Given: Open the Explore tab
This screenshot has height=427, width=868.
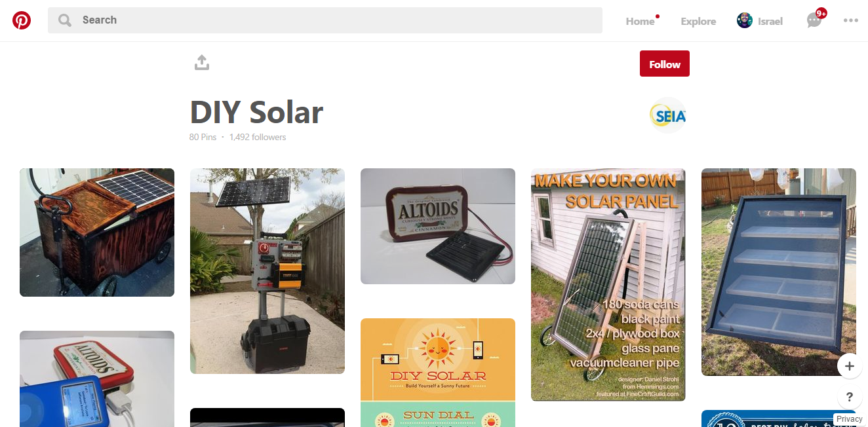Looking at the screenshot, I should (x=698, y=21).
